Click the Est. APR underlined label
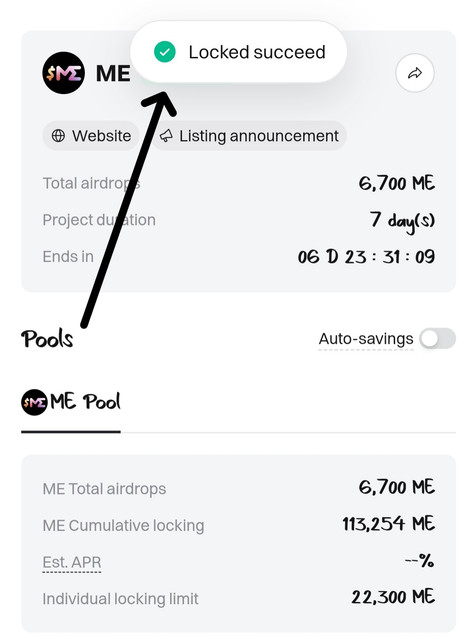Viewport: 472px width, 640px height. [72, 562]
